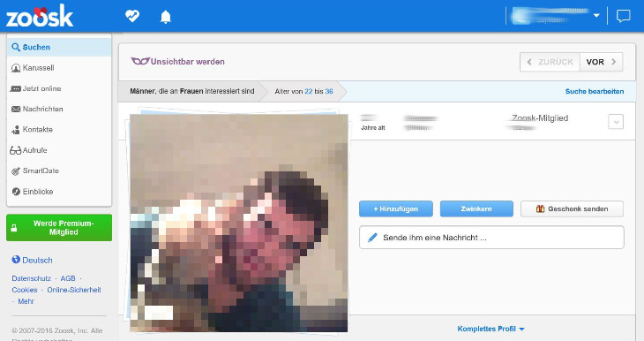Image resolution: width=644 pixels, height=341 pixels.
Task: Expand the account dropdown arrow
Action: 596,16
